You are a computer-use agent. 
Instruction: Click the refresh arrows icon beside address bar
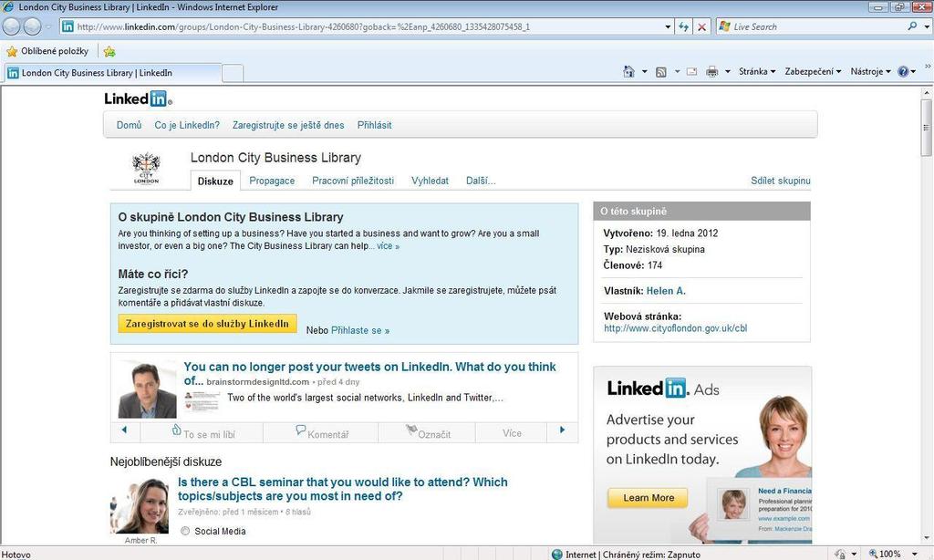(x=683, y=26)
